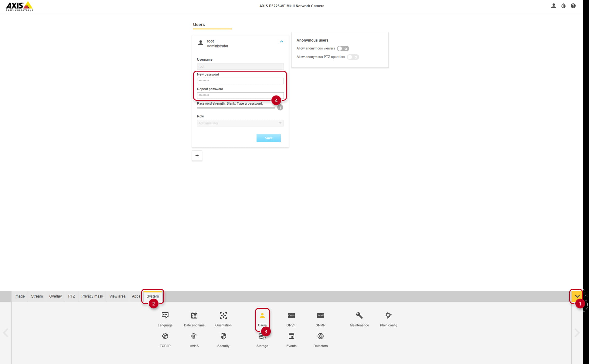The width and height of the screenshot is (589, 364).
Task: Open Date and time settings
Action: point(194,315)
